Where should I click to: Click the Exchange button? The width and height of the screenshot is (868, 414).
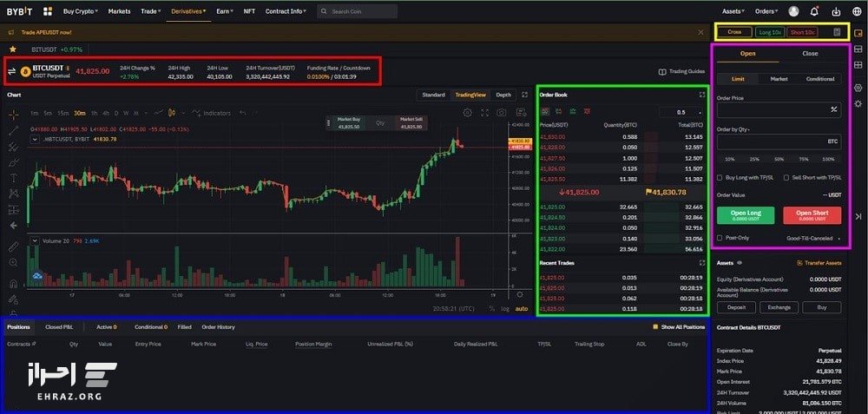click(x=779, y=307)
